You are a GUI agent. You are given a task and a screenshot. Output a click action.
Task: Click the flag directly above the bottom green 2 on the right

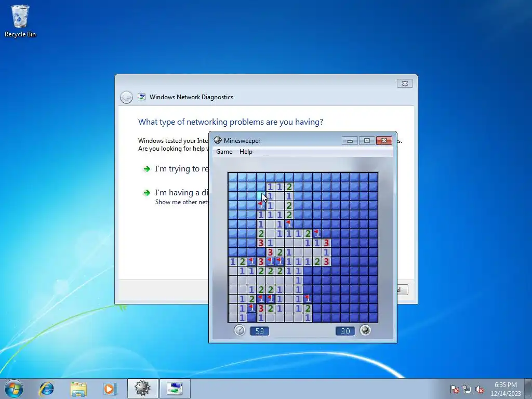[x=308, y=299]
